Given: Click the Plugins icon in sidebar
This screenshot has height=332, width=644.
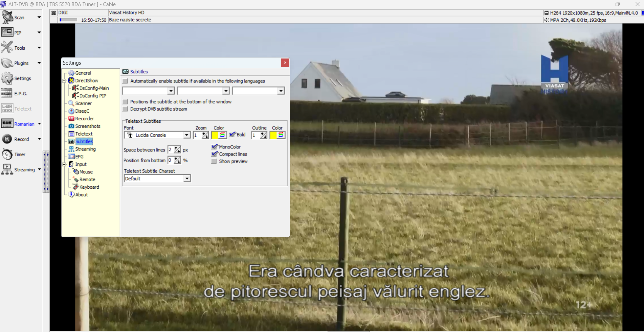Looking at the screenshot, I should (x=7, y=63).
